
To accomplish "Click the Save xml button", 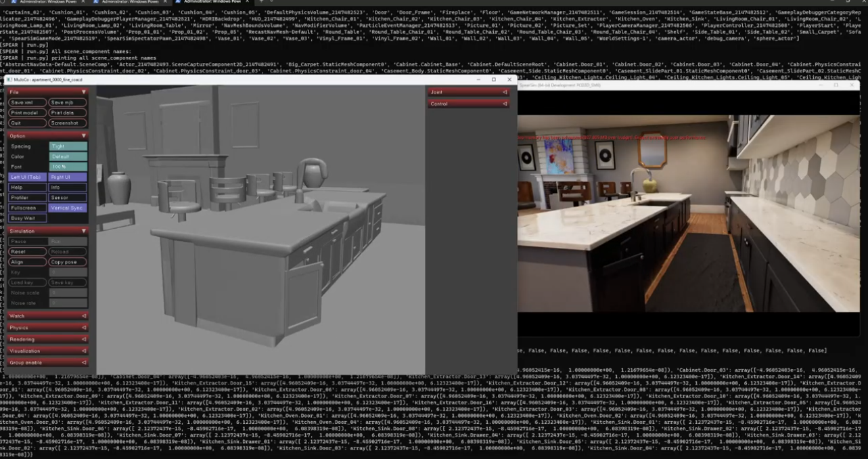I will [x=28, y=102].
